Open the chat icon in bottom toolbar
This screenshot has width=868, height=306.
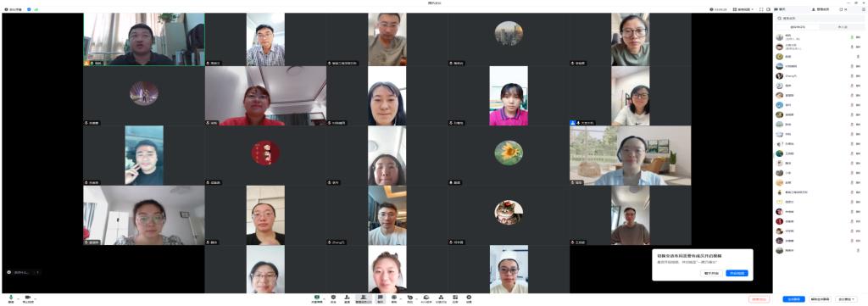pyautogui.click(x=381, y=298)
